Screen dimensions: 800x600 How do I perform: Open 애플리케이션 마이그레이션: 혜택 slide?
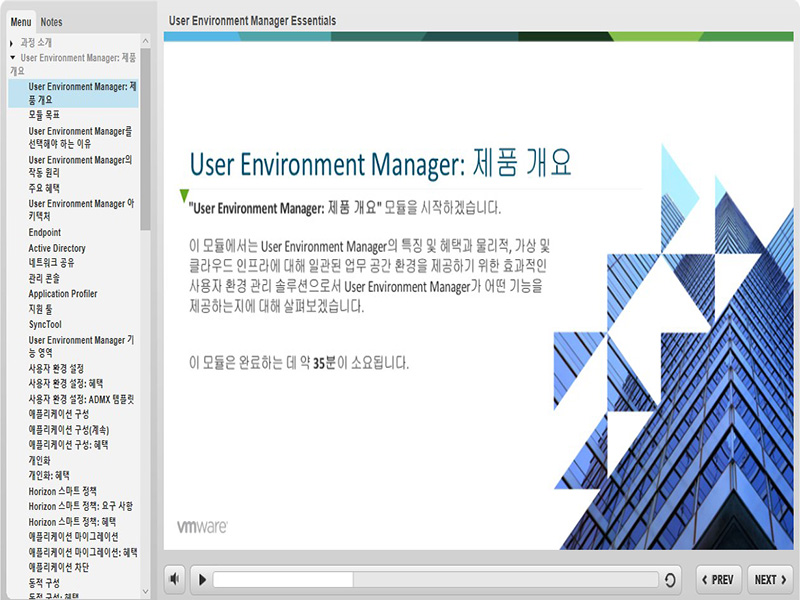coord(83,552)
